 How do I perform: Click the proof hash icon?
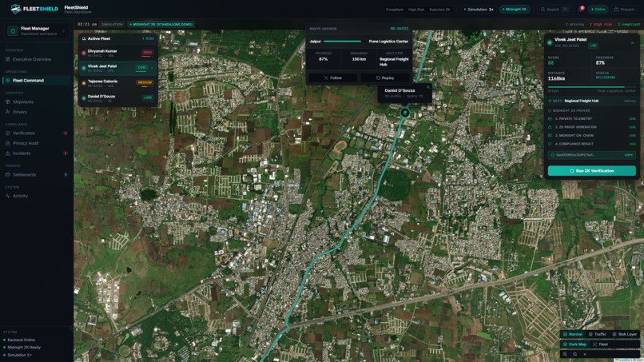click(x=552, y=155)
